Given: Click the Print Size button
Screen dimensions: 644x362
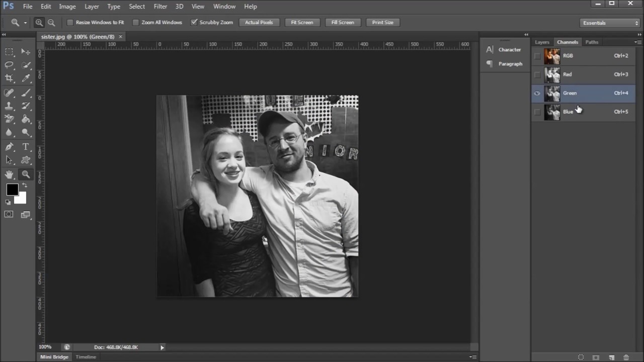Looking at the screenshot, I should [x=383, y=23].
